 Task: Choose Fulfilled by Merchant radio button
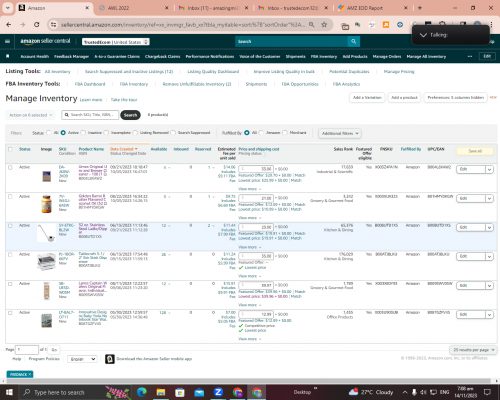285,133
